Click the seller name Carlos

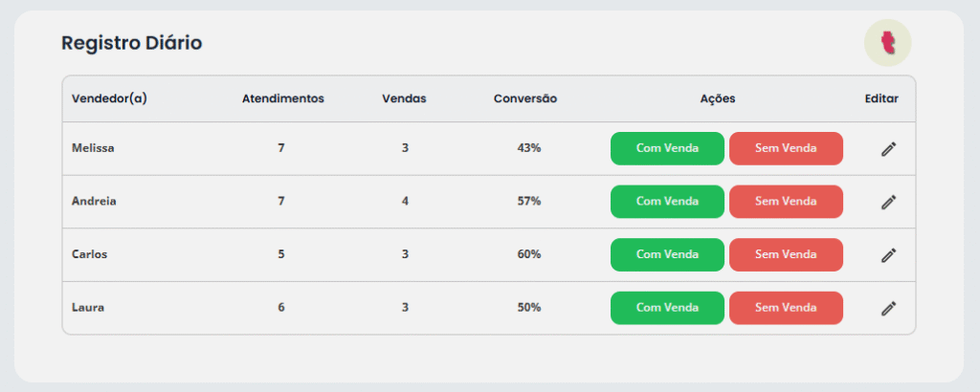click(90, 254)
